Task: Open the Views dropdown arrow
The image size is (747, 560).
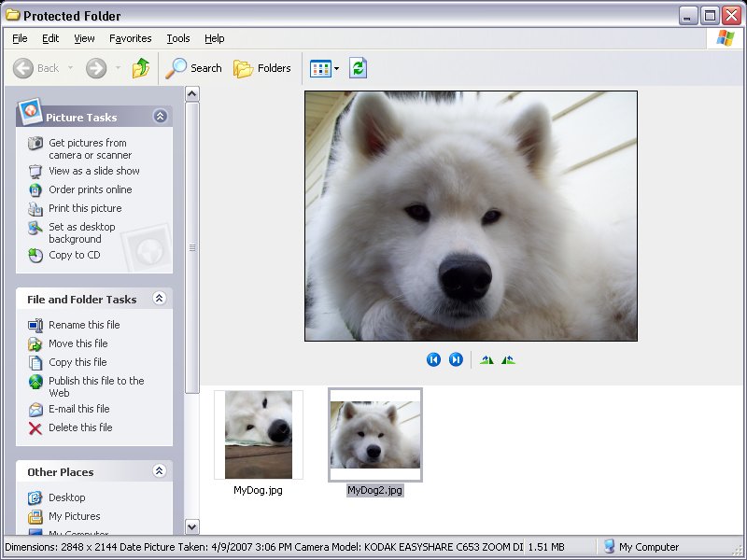Action: (x=337, y=68)
